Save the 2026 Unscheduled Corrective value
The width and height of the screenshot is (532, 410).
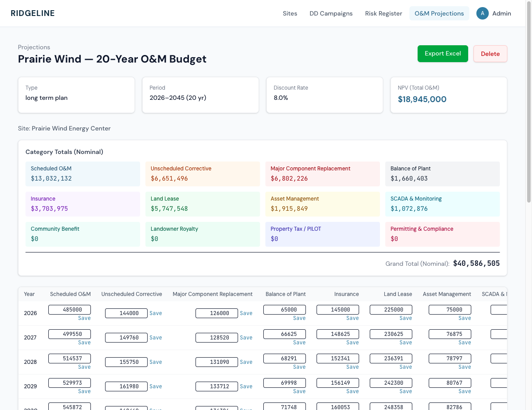click(156, 313)
